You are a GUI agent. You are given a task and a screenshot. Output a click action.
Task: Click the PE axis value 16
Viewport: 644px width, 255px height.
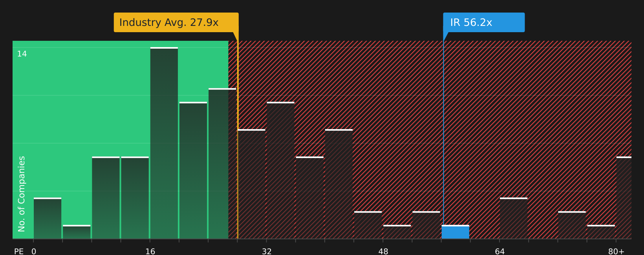(150, 251)
